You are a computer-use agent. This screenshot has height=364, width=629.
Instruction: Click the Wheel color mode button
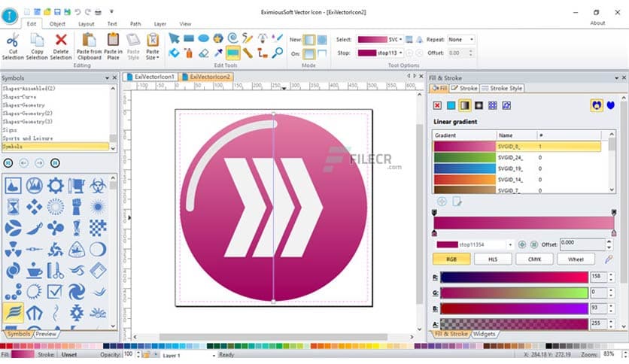click(576, 259)
